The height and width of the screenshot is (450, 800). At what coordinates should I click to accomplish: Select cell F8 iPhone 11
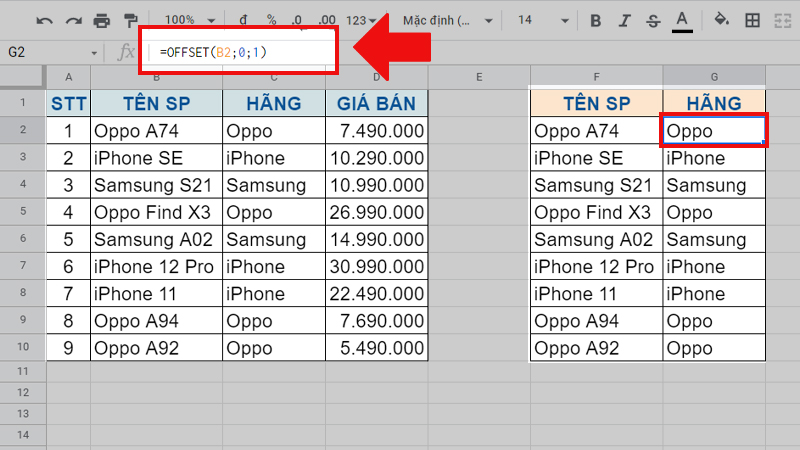596,293
